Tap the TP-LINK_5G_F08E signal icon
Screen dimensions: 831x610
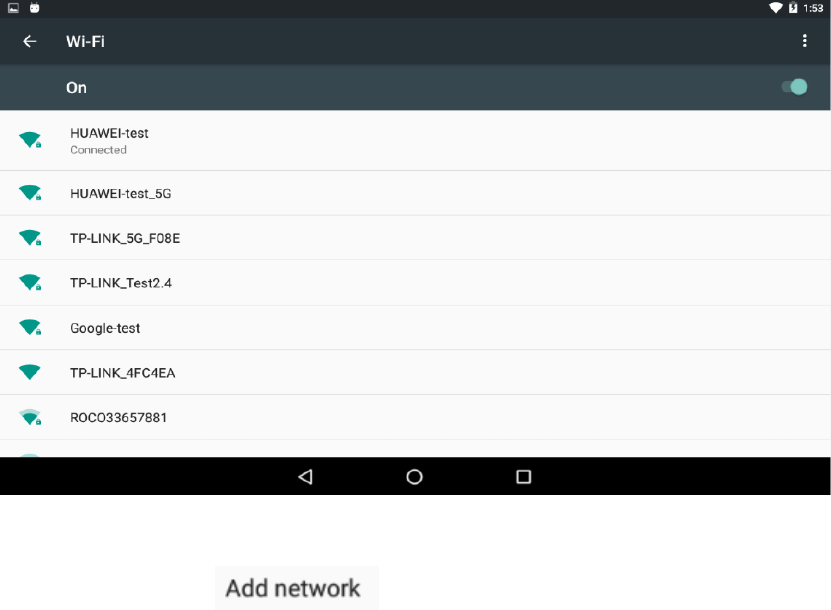30,238
